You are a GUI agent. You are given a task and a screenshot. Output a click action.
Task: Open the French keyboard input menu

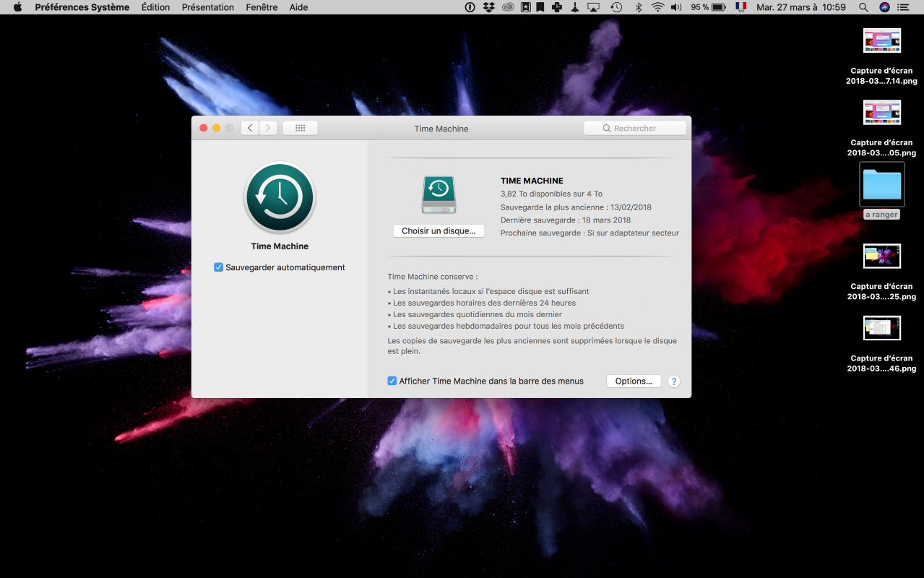[741, 7]
